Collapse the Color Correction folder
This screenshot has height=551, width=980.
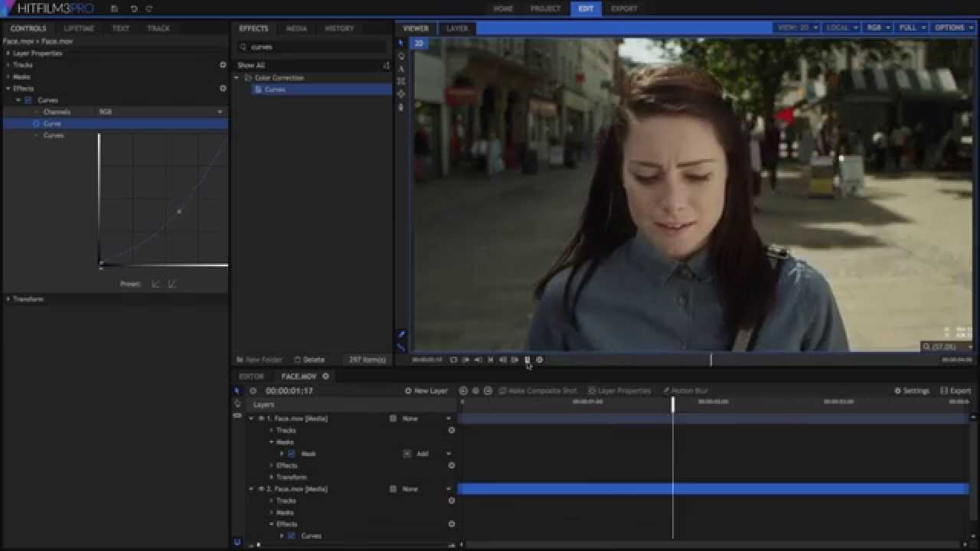point(237,78)
